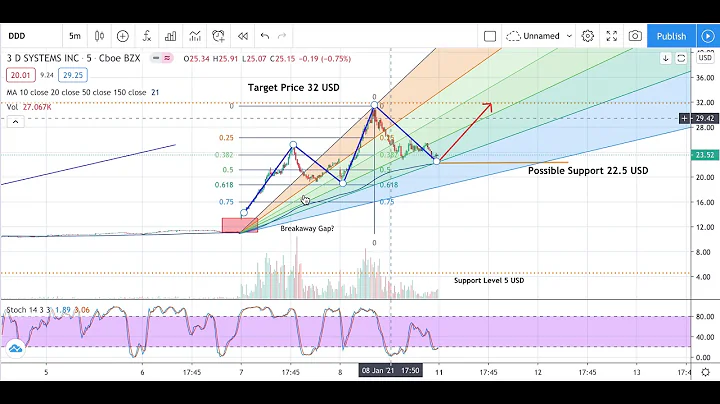Undo the last chart action
The image size is (720, 404).
(264, 36)
